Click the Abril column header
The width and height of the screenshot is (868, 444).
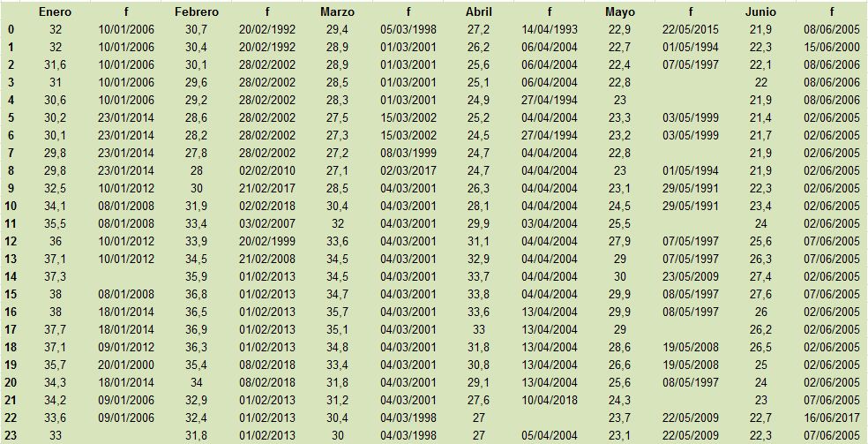click(x=479, y=11)
